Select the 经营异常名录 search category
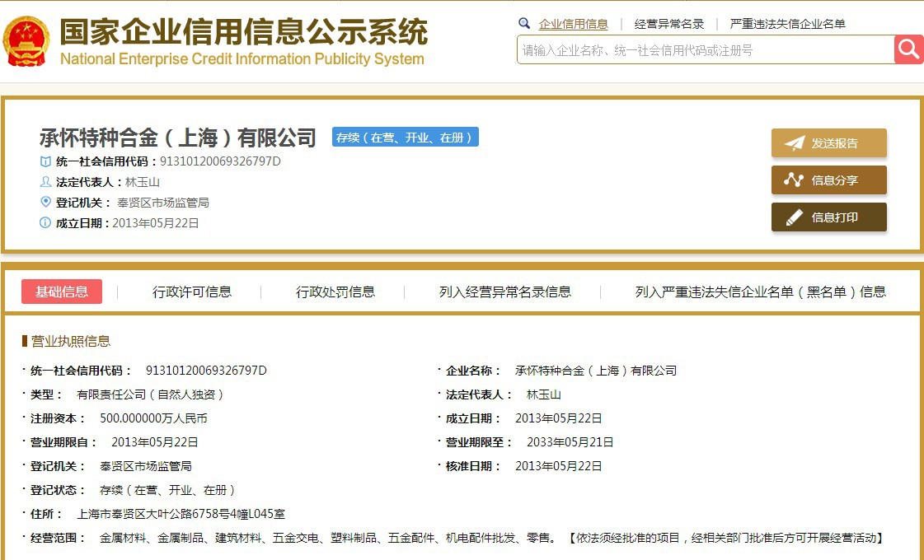 [669, 24]
